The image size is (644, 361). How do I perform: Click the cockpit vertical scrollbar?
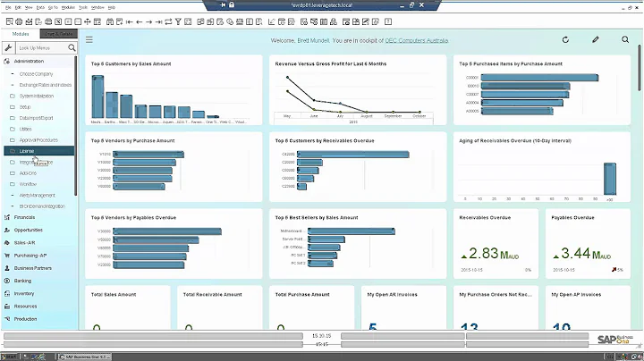point(640,68)
